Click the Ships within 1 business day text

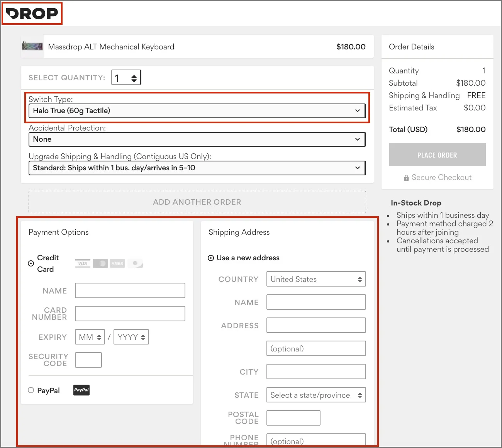[443, 215]
